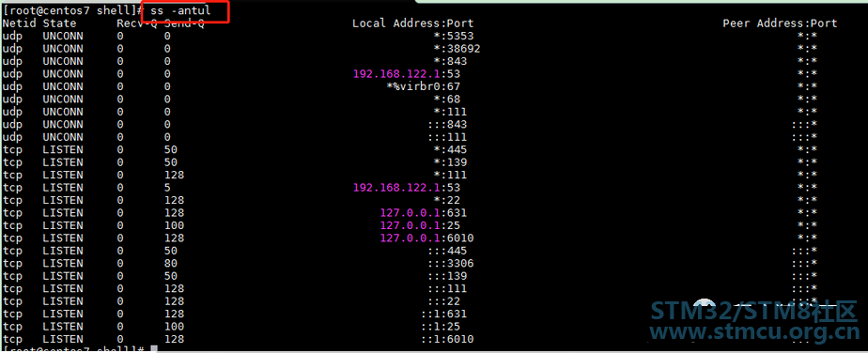Click the 'UNCONN' state in the *:5353 row
Viewport: 868px width, 353px height.
(63, 36)
